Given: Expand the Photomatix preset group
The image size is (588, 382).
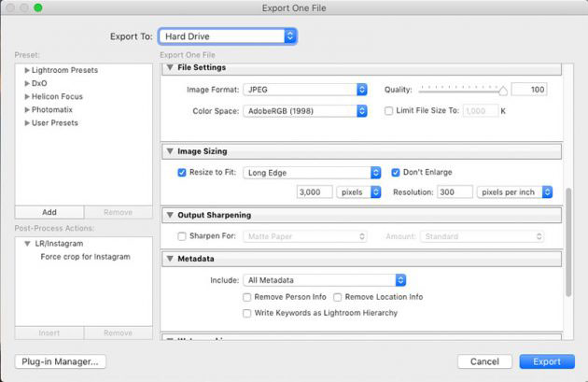Looking at the screenshot, I should point(27,109).
